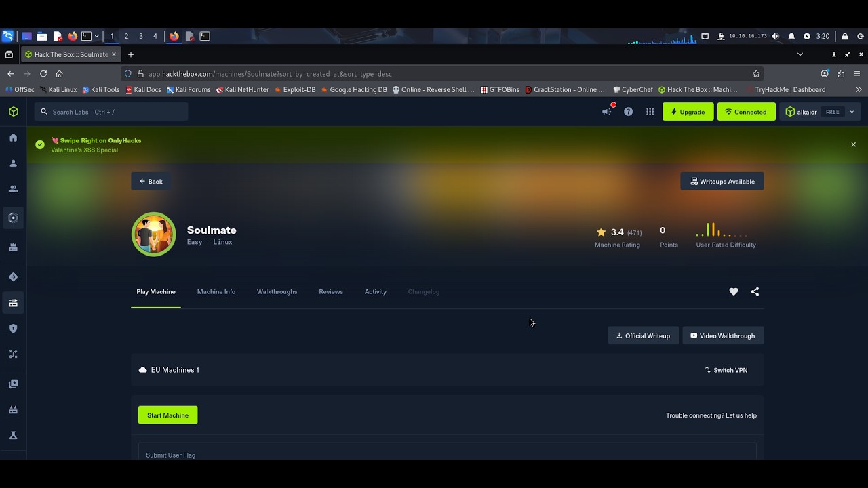Open the tracks diamond sidebar icon
Image resolution: width=868 pixels, height=488 pixels.
pyautogui.click(x=13, y=277)
